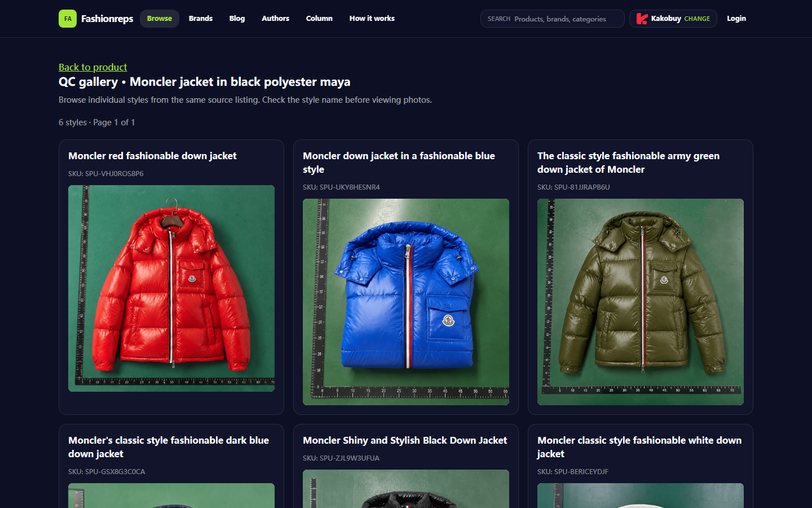Go to the Blog page
The image size is (812, 508).
pyautogui.click(x=237, y=19)
